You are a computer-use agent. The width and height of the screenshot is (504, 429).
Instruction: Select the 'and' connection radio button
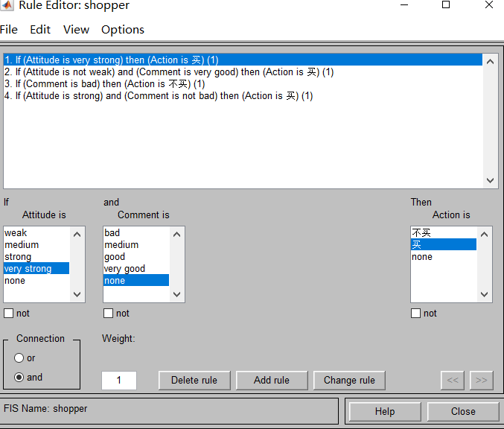click(x=19, y=377)
